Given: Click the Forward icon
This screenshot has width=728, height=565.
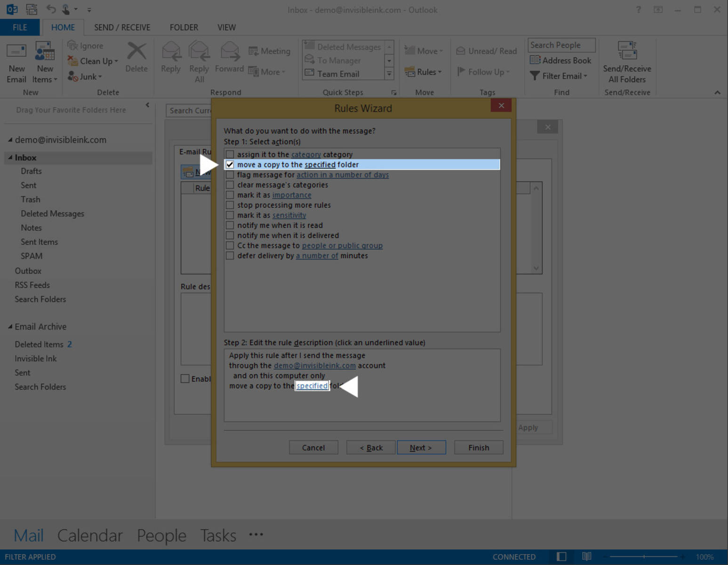Looking at the screenshot, I should point(230,51).
